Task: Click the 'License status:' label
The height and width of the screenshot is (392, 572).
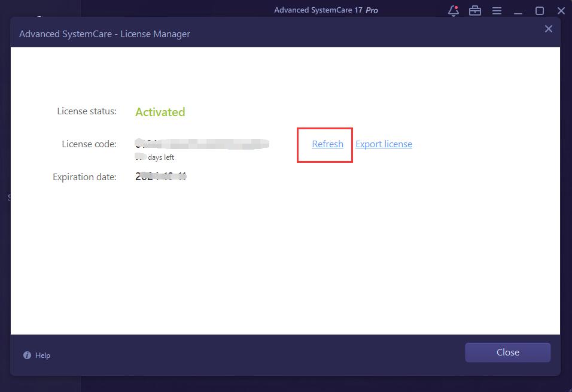Action: click(x=87, y=111)
